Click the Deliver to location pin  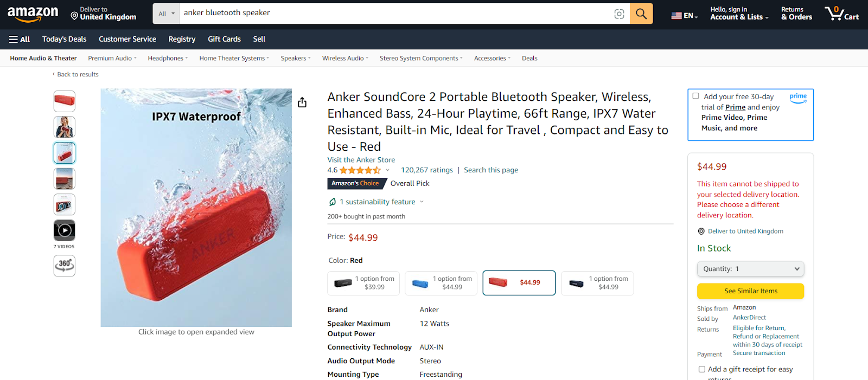[x=74, y=16]
